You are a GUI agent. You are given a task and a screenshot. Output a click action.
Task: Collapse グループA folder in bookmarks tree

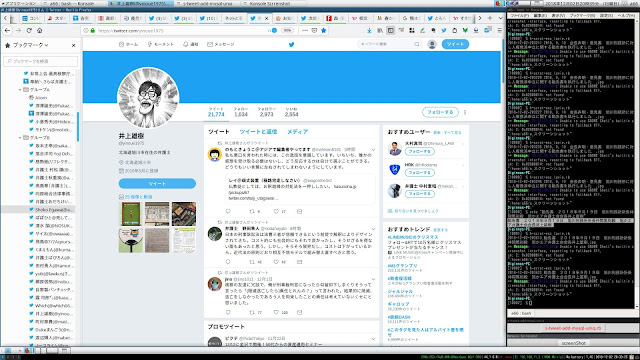[20, 89]
